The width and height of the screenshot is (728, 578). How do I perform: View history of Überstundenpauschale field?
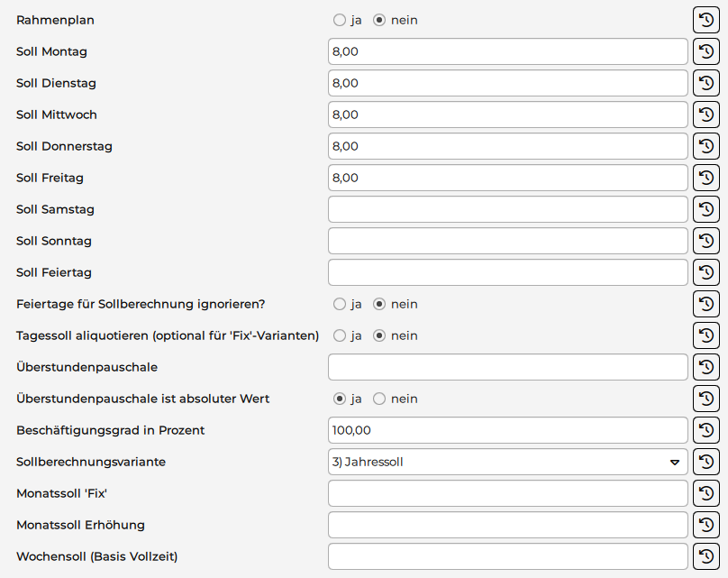tap(706, 367)
